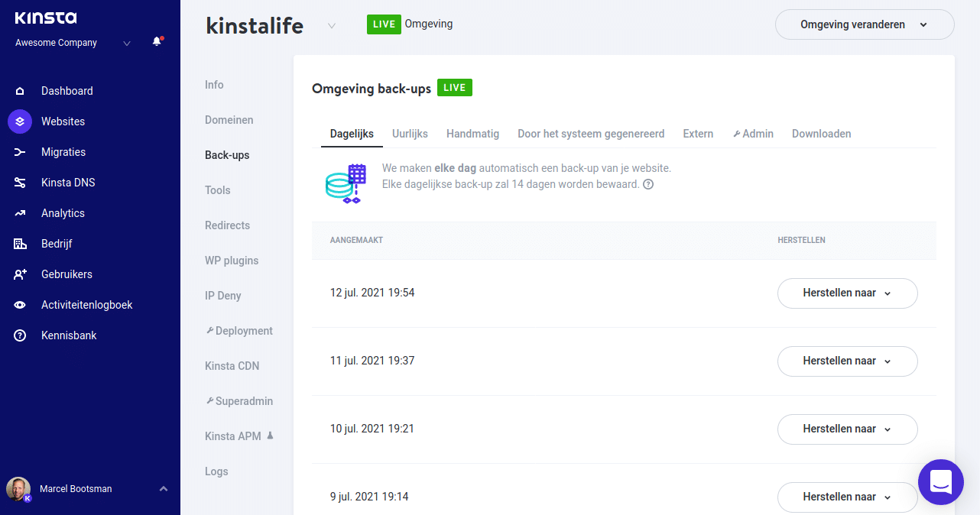Open the Logs site section
Screen dimensions: 980x515
[x=216, y=471]
